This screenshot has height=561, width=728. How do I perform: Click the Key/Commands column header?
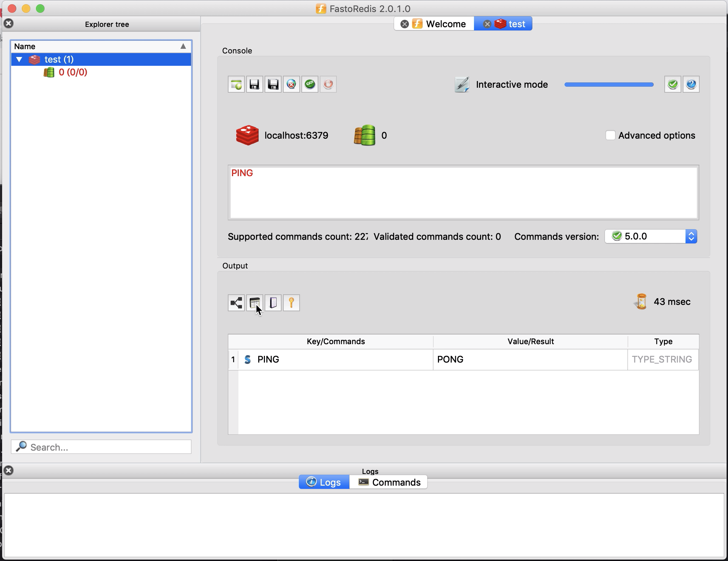336,341
